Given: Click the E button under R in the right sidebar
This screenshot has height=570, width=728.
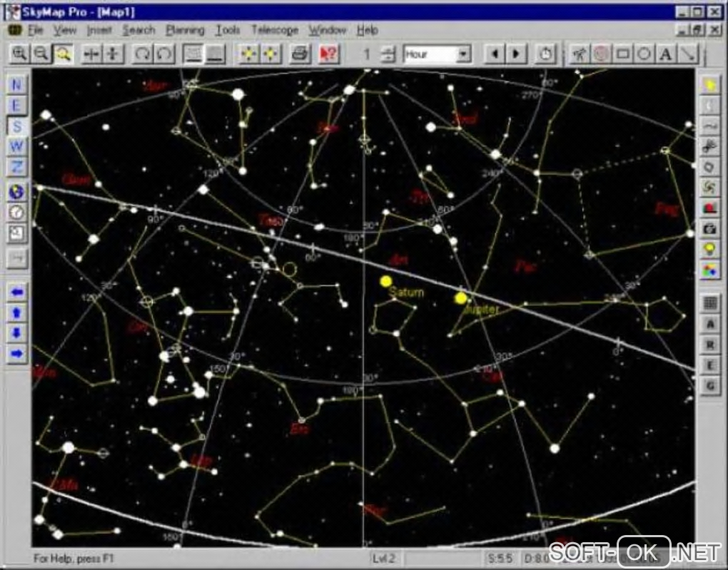Looking at the screenshot, I should coord(709,365).
